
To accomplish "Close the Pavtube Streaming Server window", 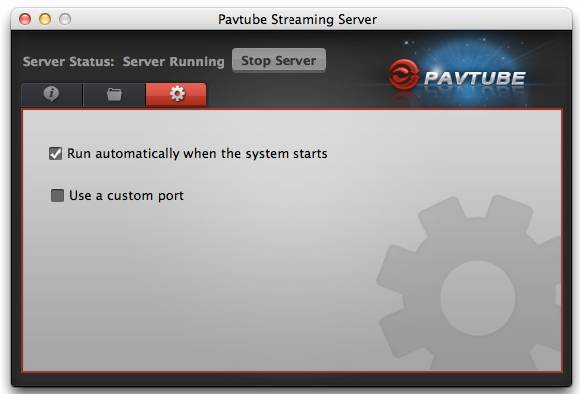I will click(x=25, y=19).
